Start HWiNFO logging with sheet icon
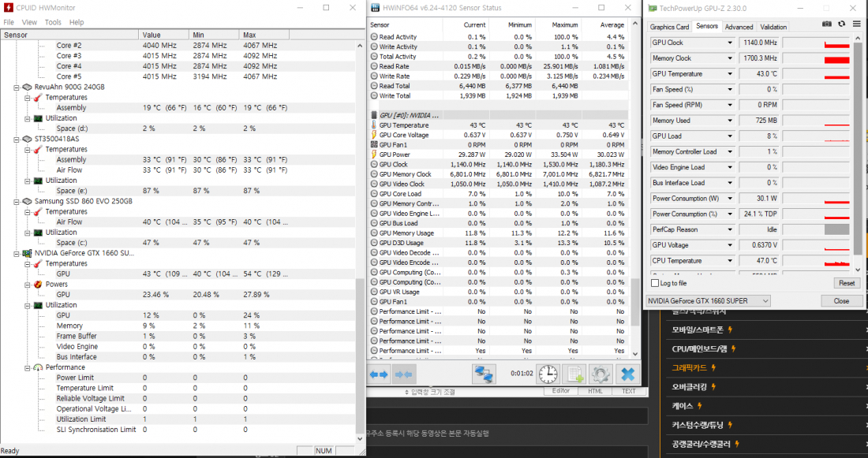The width and height of the screenshot is (868, 458). click(x=574, y=374)
